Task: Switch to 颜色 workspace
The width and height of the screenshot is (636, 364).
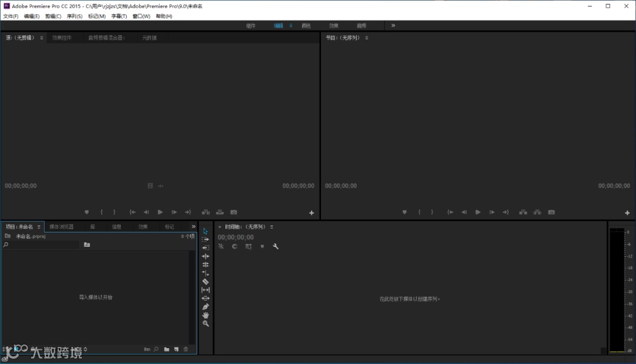Action: click(x=306, y=25)
